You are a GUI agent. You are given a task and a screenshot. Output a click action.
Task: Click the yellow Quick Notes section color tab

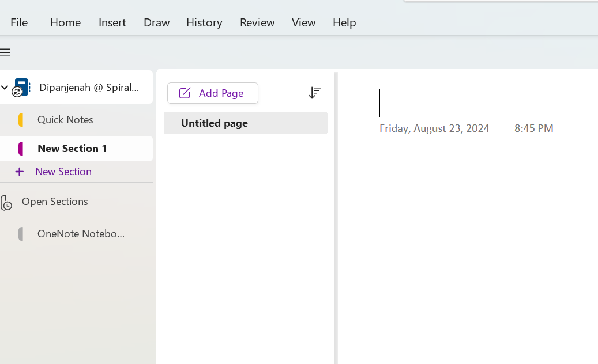point(21,120)
